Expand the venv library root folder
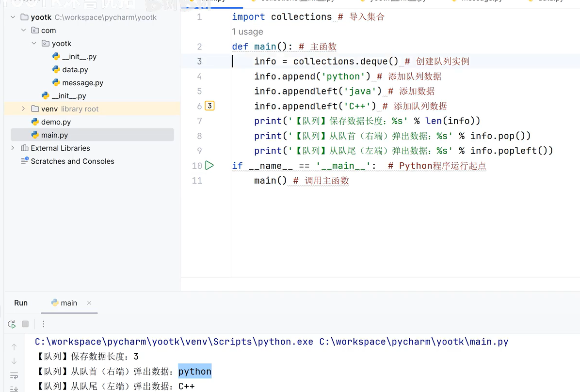The height and width of the screenshot is (392, 580). 23,109
